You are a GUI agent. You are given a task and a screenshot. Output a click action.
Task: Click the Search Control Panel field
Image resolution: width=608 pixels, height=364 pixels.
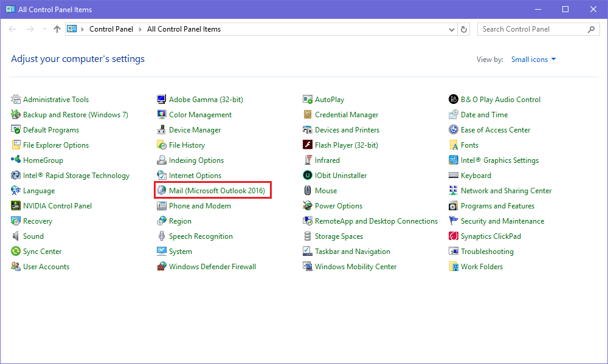click(x=539, y=29)
